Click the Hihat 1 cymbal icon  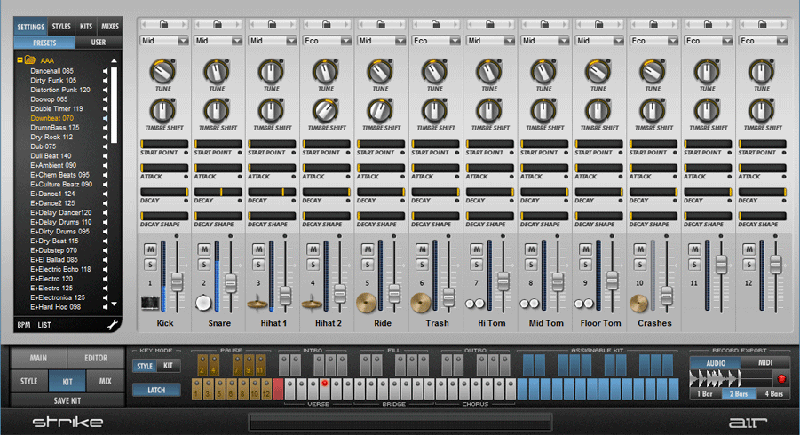[258, 303]
